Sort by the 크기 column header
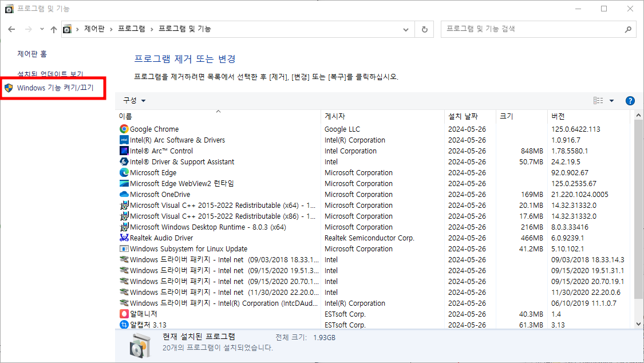Image resolution: width=644 pixels, height=363 pixels. (x=521, y=116)
